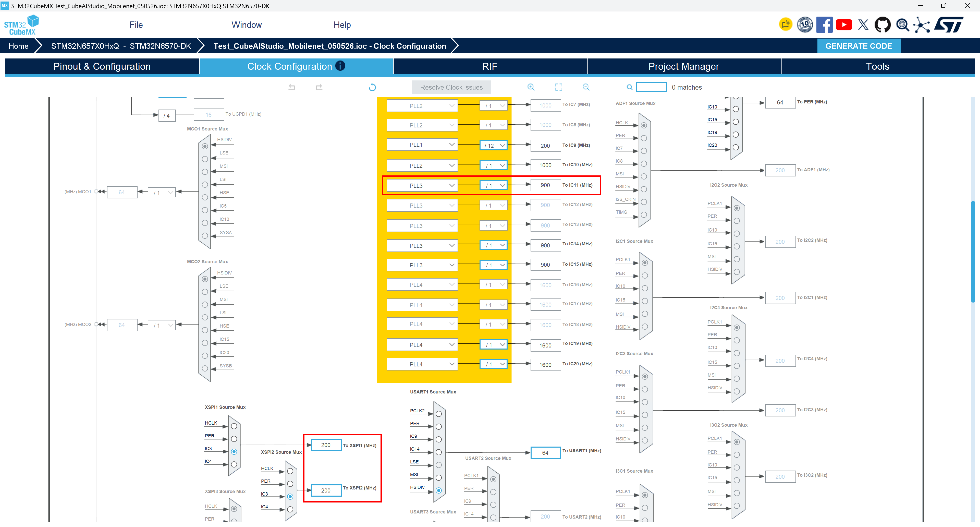Select IC14 in USART1 Source Mux
Viewport: 980px width, 527px height.
(x=439, y=452)
